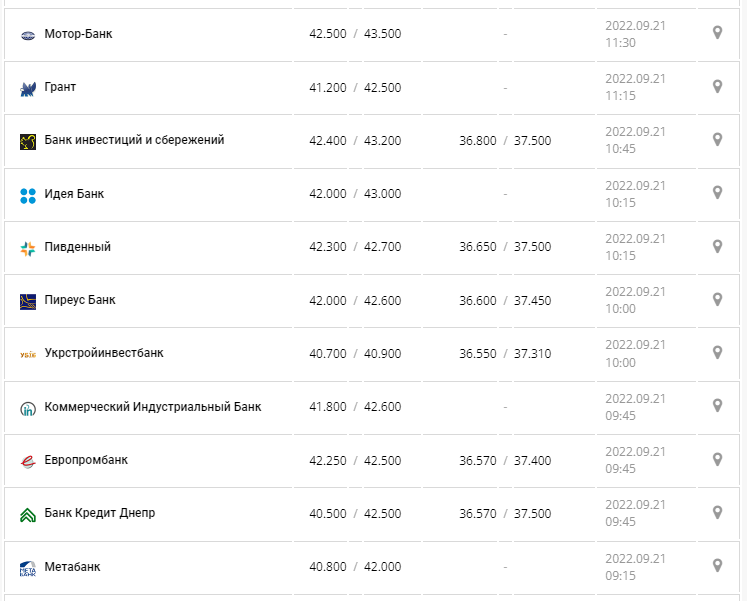Click the map pin for Мотор-Банк
The width and height of the screenshot is (747, 601).
point(717,33)
